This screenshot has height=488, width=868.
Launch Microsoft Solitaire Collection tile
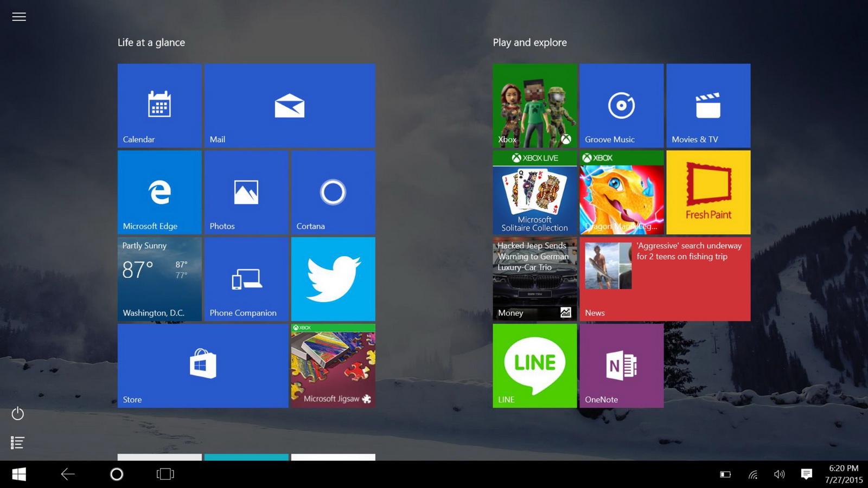click(535, 192)
